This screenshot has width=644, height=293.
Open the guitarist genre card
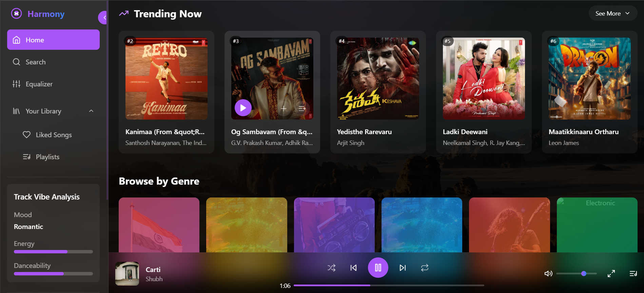[x=509, y=225]
